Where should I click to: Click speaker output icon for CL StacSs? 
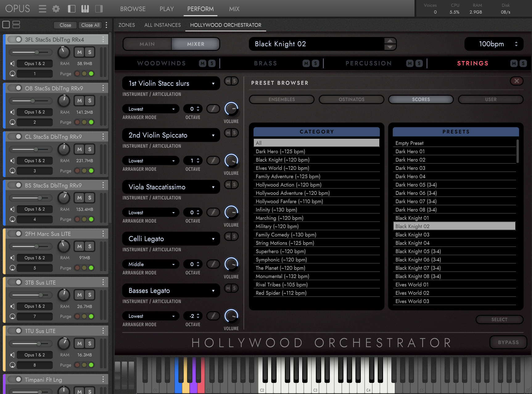pos(12,161)
